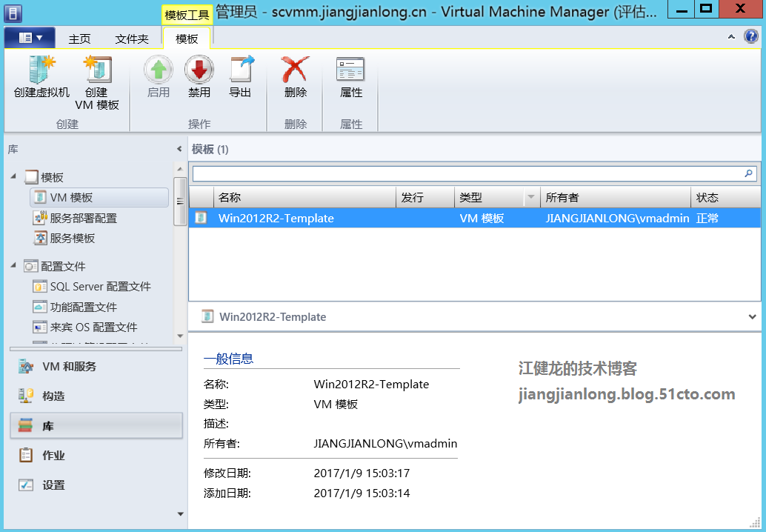The width and height of the screenshot is (766, 532).
Task: Click the Create VM Template (创建 VM 模板) icon
Action: click(97, 70)
